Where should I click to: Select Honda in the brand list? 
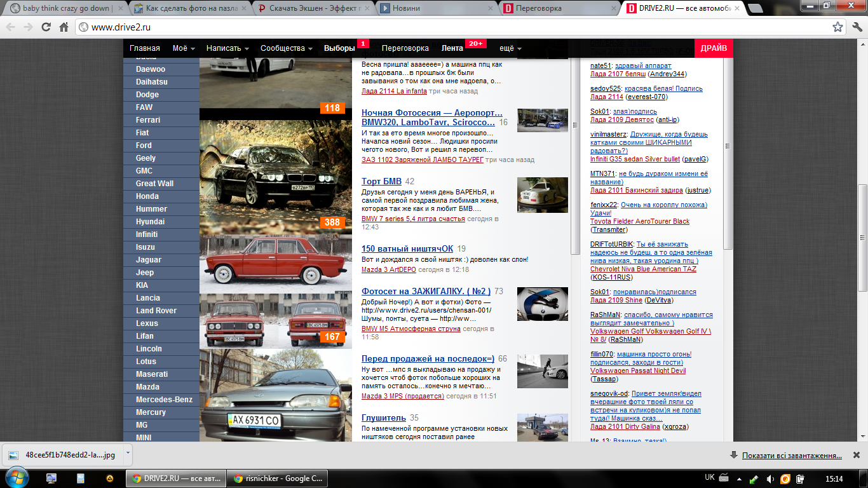pos(161,196)
